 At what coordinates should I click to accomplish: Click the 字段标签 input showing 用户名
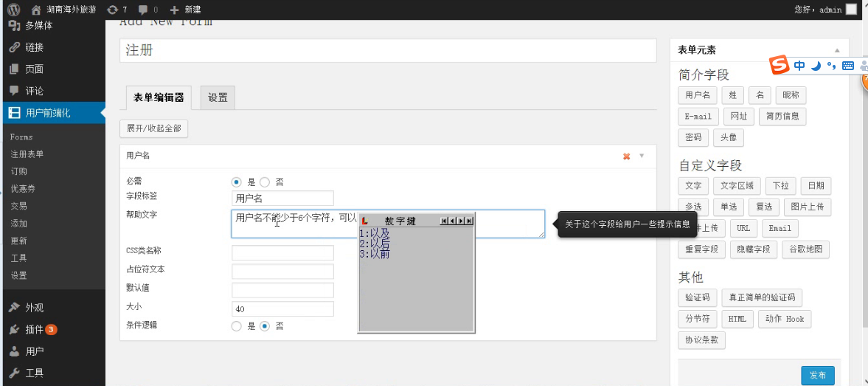pyautogui.click(x=282, y=199)
